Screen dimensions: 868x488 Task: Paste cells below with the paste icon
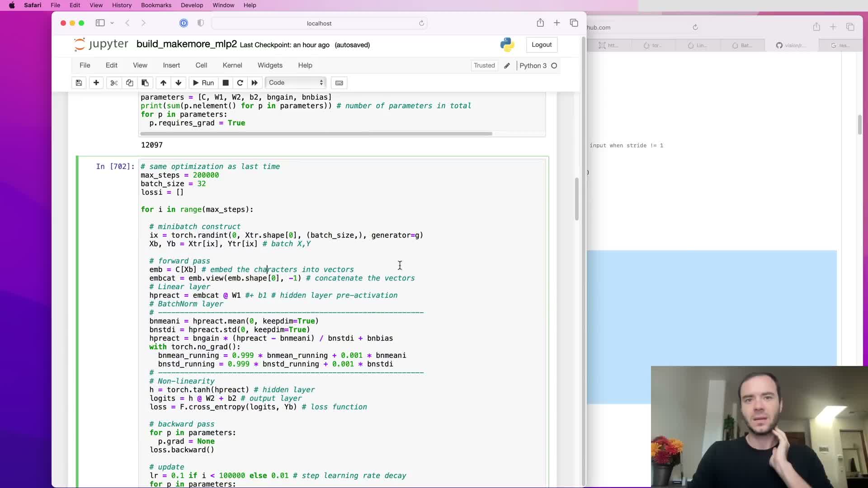pos(145,83)
